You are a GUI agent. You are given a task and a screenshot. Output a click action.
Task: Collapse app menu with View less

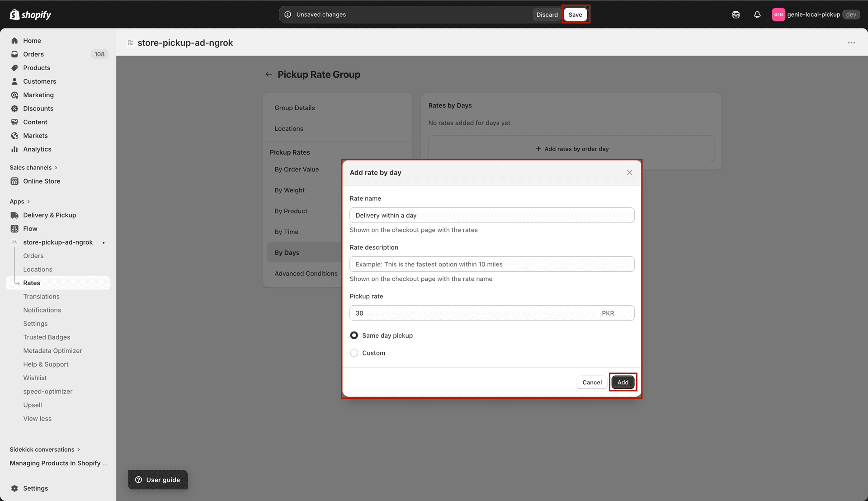click(38, 419)
